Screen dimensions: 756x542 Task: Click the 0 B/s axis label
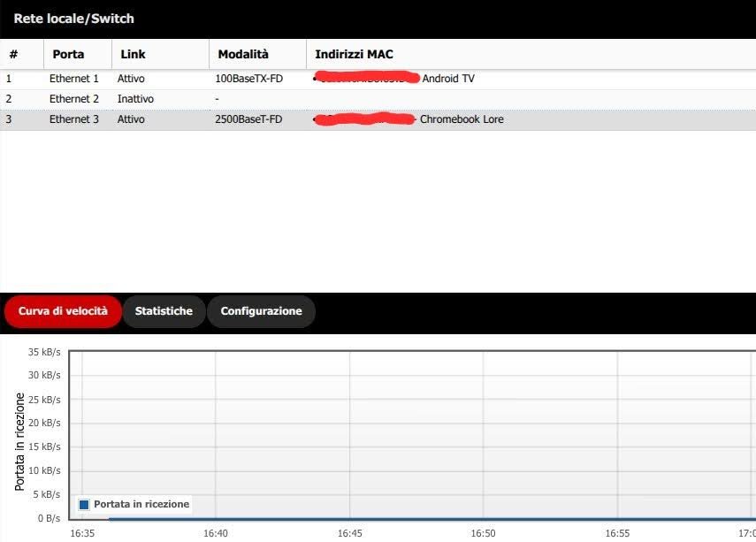tap(50, 518)
